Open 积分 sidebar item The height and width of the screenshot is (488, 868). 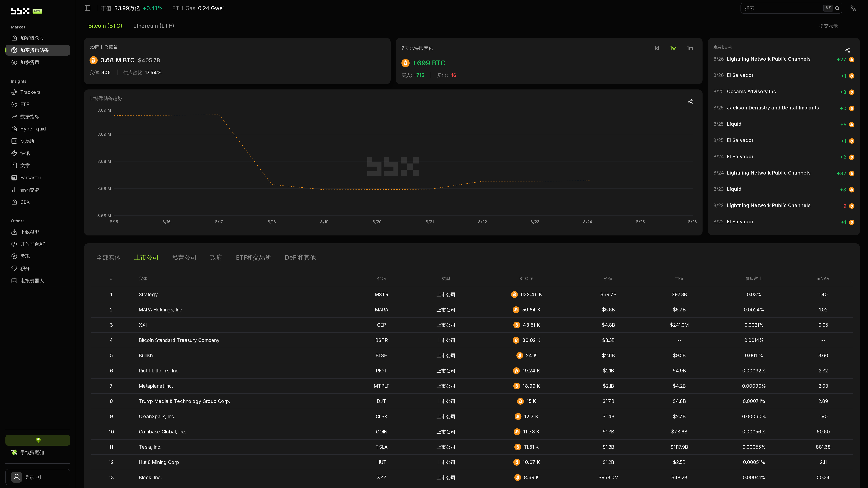tap(38, 268)
